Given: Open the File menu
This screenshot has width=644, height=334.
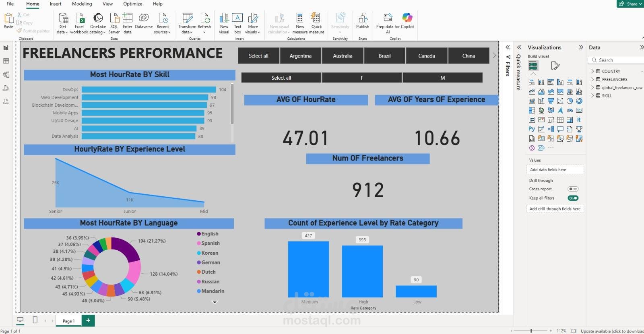Looking at the screenshot, I should (10, 4).
